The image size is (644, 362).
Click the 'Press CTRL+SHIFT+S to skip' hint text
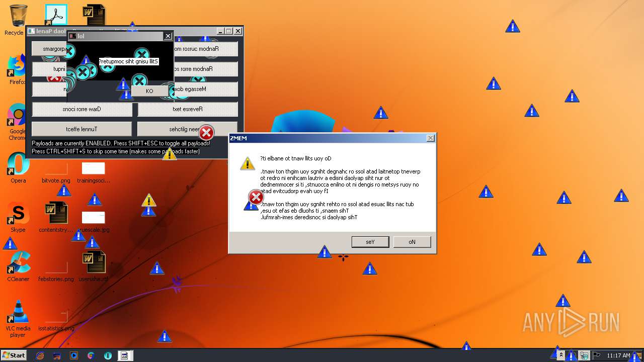(116, 151)
